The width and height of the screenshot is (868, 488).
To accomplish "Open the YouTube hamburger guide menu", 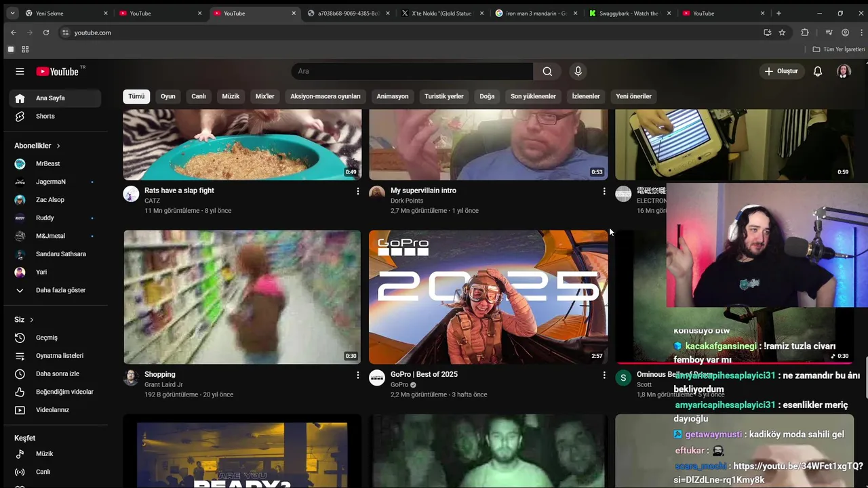I will click(20, 71).
